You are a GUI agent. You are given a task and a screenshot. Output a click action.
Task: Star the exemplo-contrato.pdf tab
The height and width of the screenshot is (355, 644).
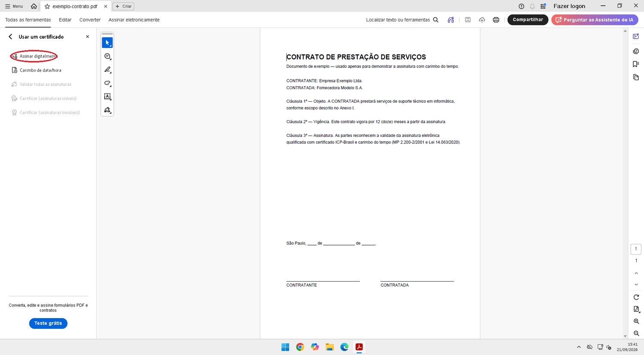pyautogui.click(x=47, y=6)
